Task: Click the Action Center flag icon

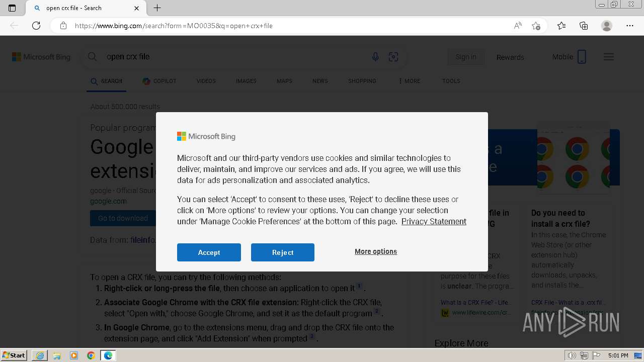Action: 596,355
